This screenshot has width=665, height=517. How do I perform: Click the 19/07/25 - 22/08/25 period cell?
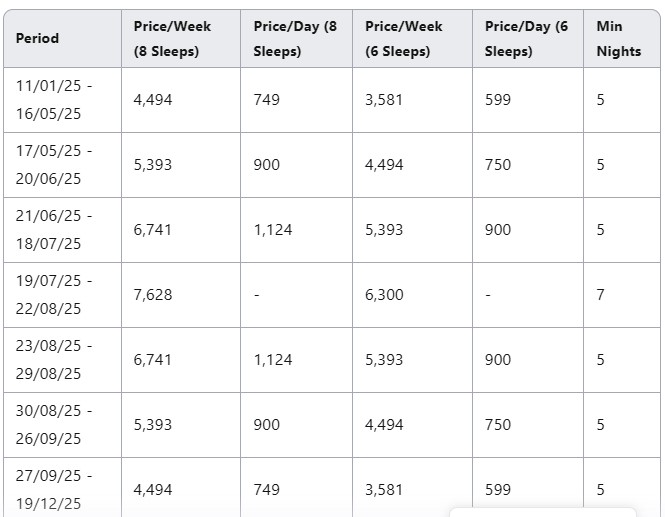pos(62,295)
